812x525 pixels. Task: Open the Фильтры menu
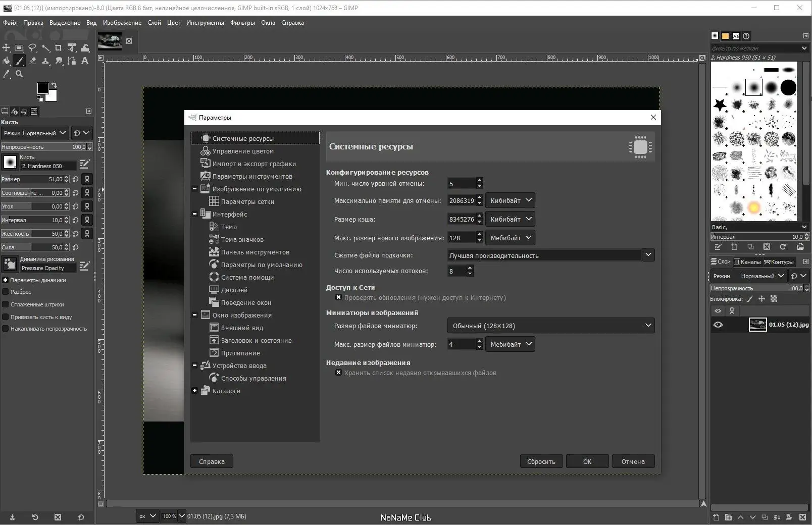tap(242, 23)
